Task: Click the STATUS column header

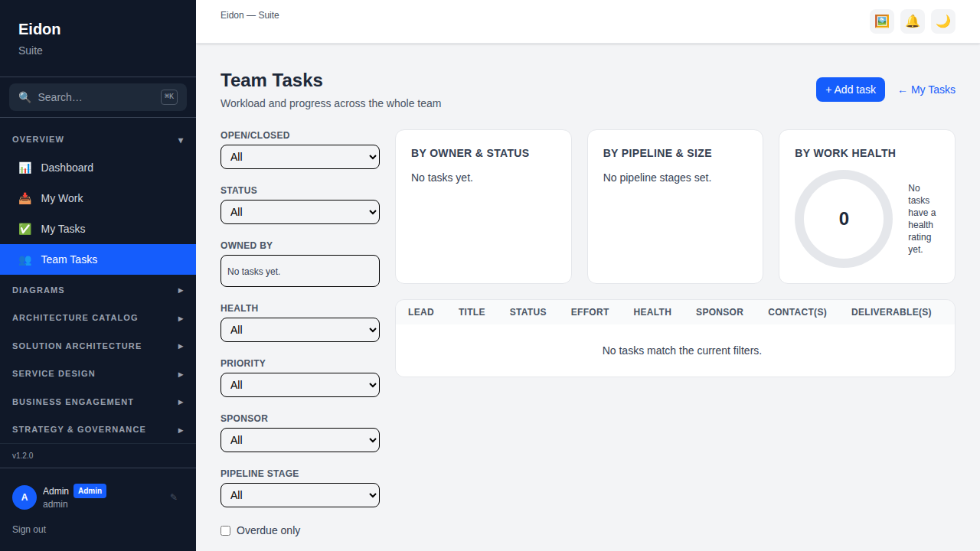Action: pyautogui.click(x=528, y=312)
